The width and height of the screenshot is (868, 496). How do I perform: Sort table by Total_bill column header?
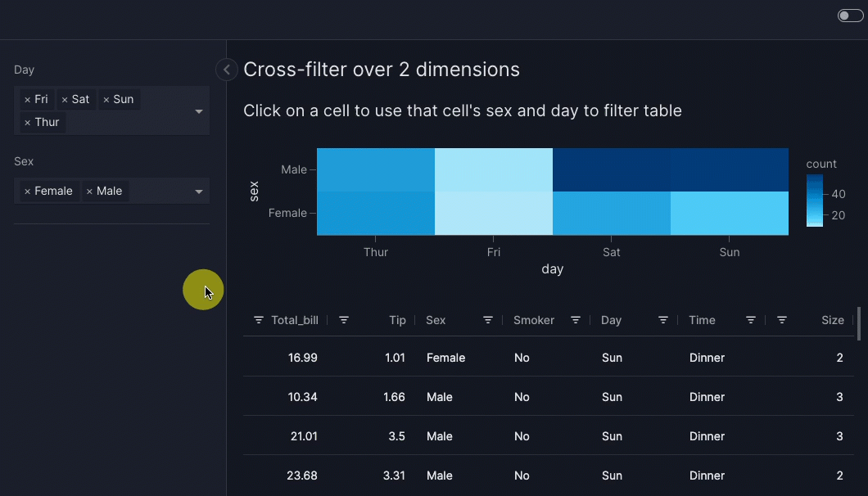(x=295, y=320)
